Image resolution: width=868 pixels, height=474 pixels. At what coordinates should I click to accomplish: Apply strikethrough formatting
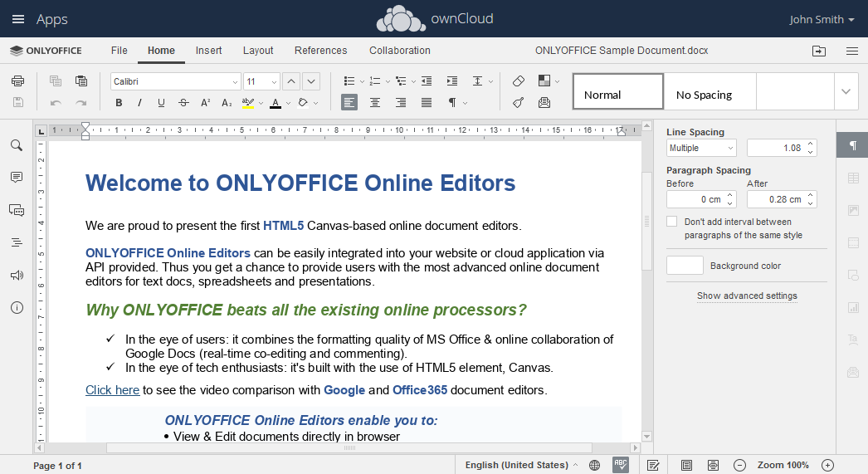(183, 103)
